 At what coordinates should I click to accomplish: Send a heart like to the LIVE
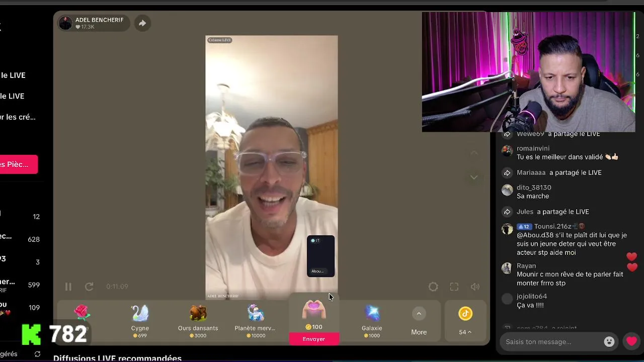point(631,342)
